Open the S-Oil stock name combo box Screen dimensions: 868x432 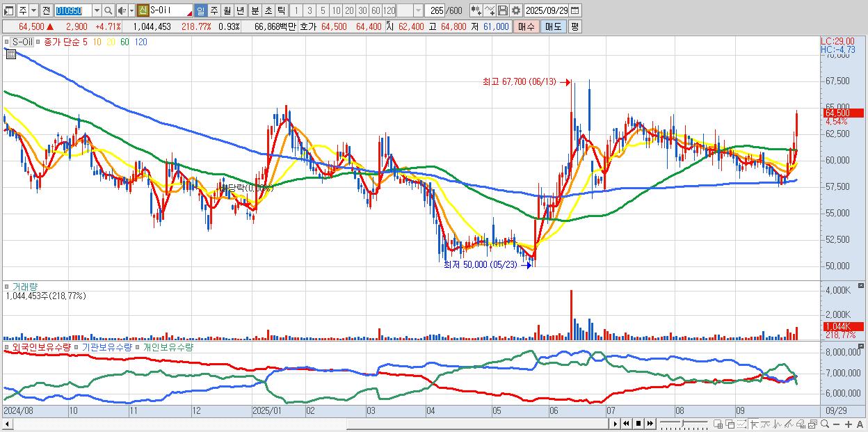click(x=170, y=10)
